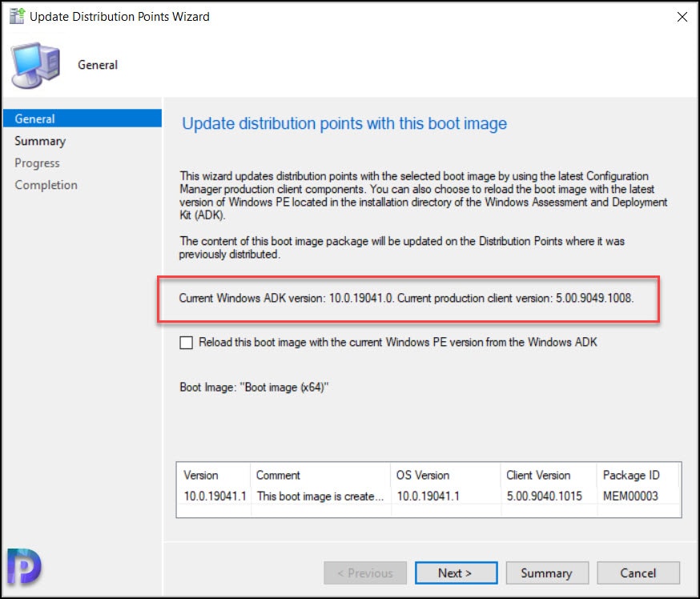Image resolution: width=700 pixels, height=599 pixels.
Task: Sort by the Version column header
Action: coord(214,475)
